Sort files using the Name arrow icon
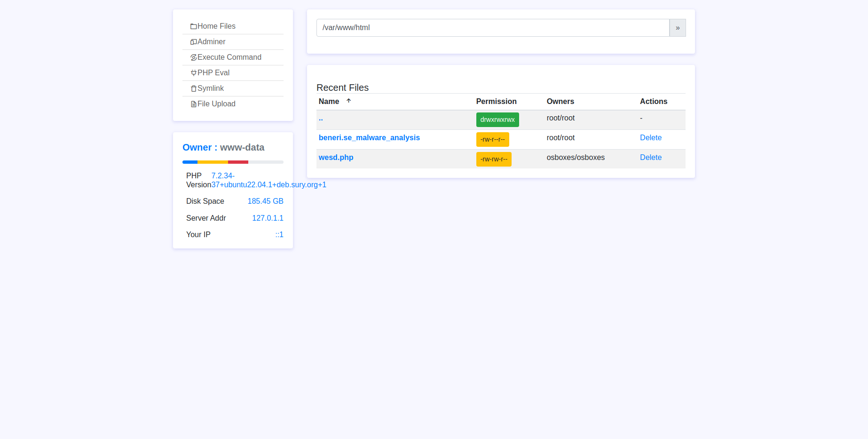868x439 pixels. (348, 101)
